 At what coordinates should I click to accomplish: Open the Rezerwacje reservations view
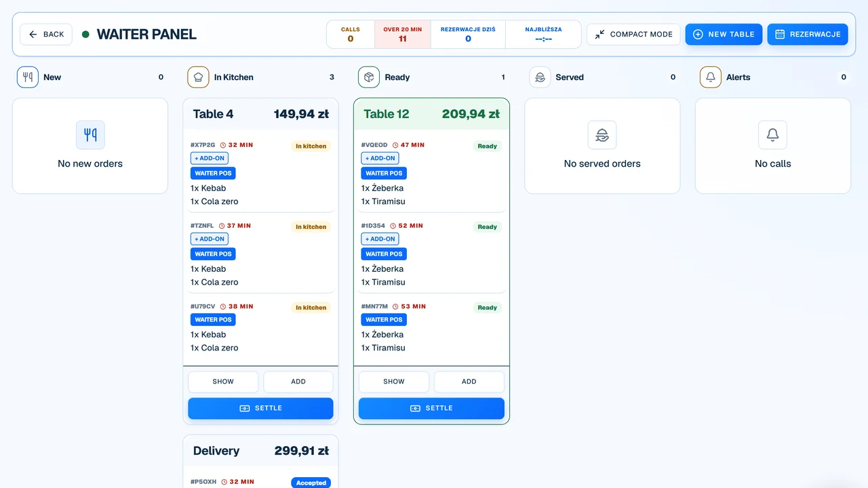[x=808, y=35]
